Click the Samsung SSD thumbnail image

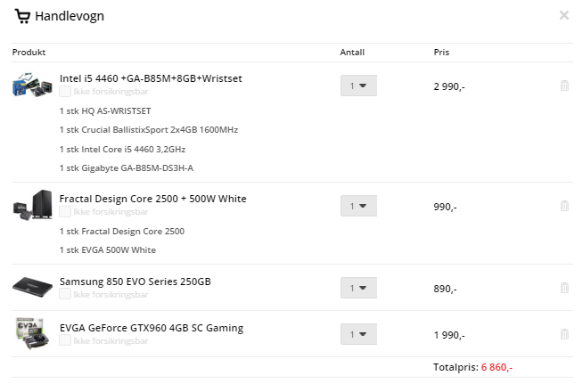(32, 287)
